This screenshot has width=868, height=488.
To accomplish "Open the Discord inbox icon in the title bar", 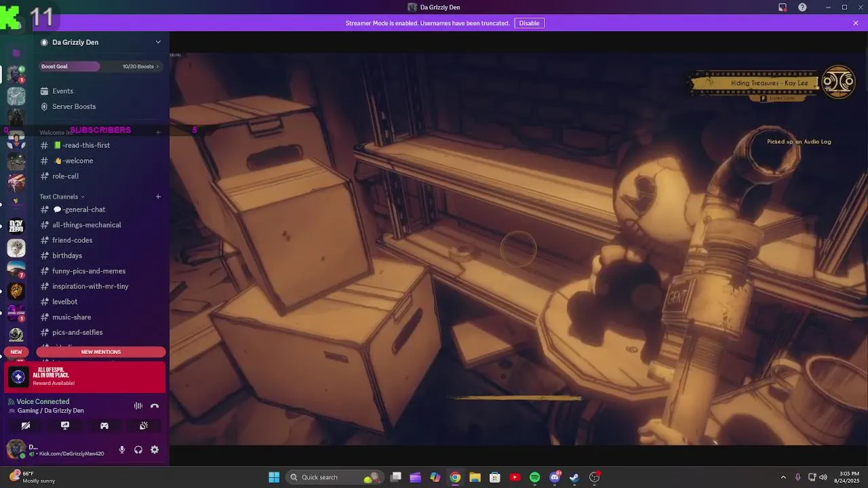I will coord(783,7).
